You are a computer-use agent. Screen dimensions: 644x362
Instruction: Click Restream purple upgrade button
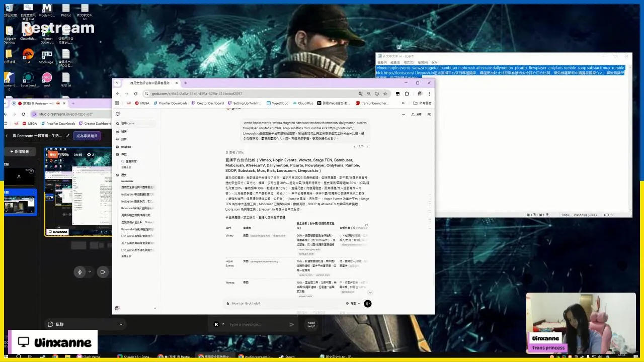pyautogui.click(x=87, y=136)
